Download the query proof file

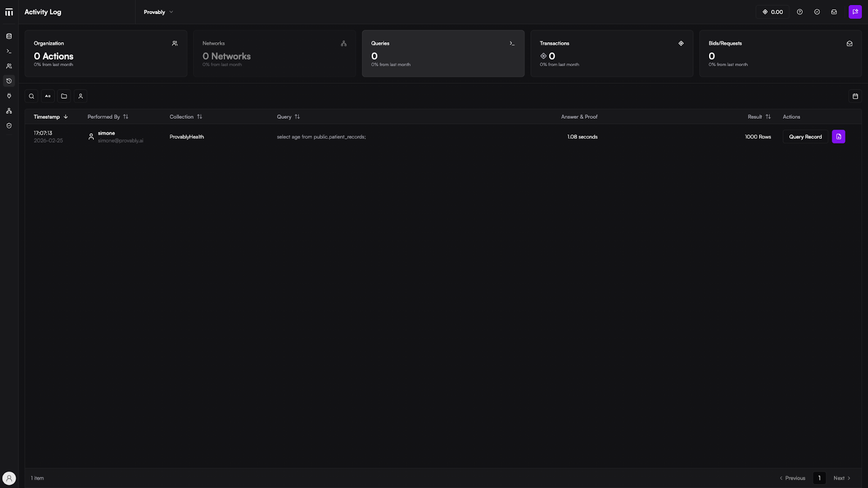(x=838, y=137)
